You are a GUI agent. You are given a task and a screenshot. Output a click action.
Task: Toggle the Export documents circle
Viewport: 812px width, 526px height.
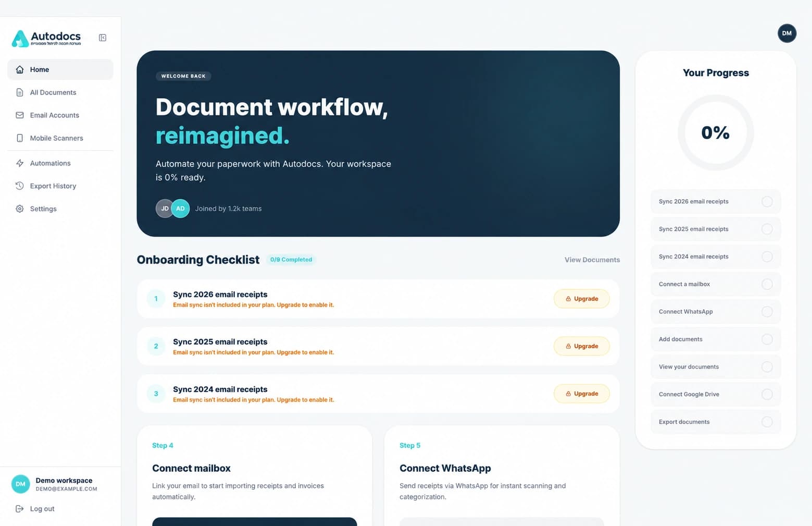point(767,422)
